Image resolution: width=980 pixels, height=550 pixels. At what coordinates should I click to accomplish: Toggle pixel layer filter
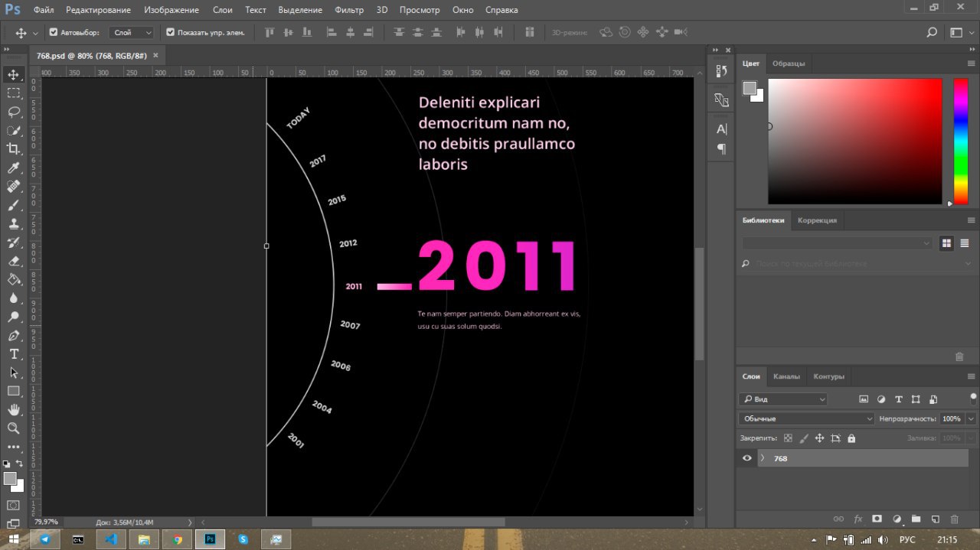point(864,399)
